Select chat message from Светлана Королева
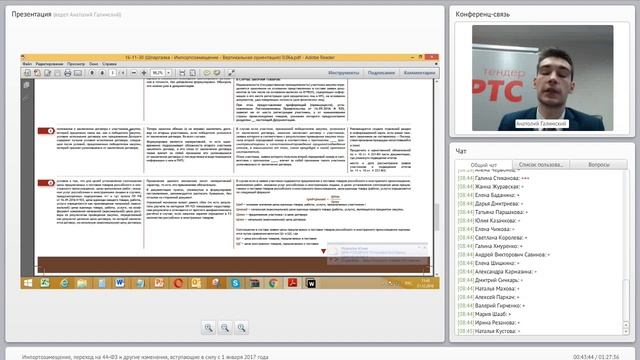Viewport: 640px width, 360px height. [492, 238]
